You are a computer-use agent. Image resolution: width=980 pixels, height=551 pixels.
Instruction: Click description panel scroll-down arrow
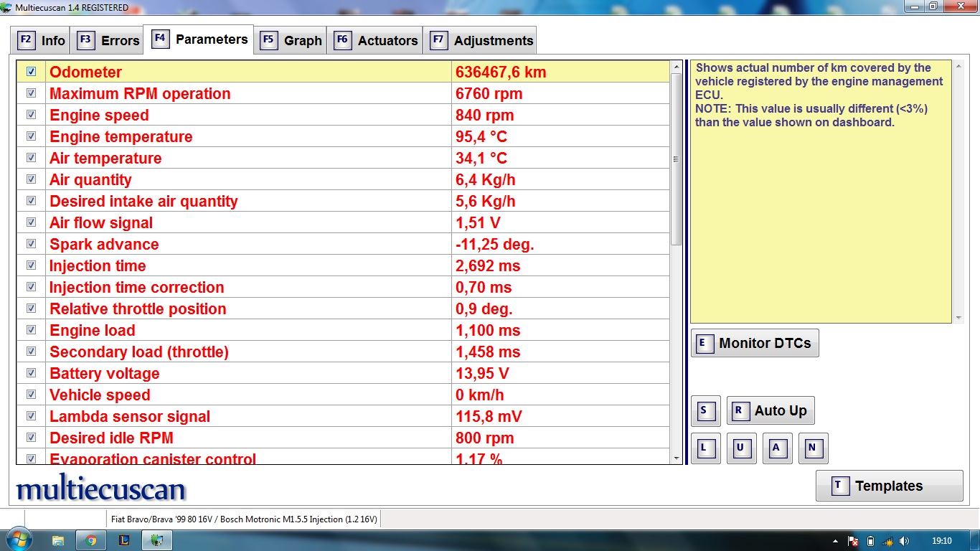958,317
